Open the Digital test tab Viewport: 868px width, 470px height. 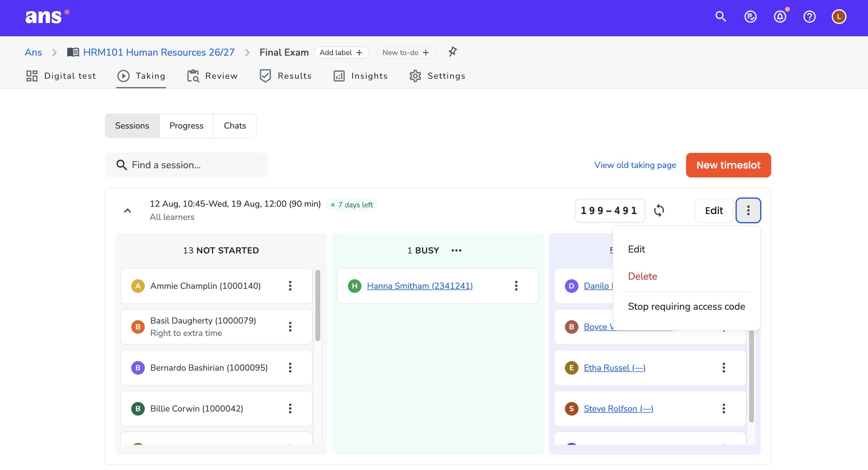(x=61, y=76)
